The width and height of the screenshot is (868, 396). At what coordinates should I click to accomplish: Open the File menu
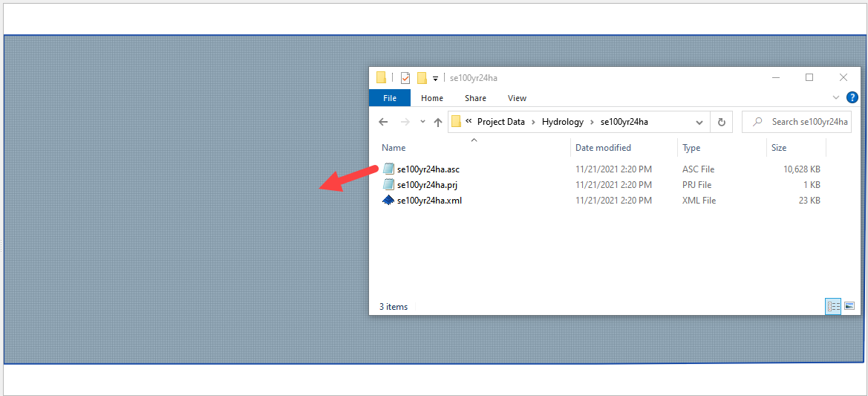(389, 98)
